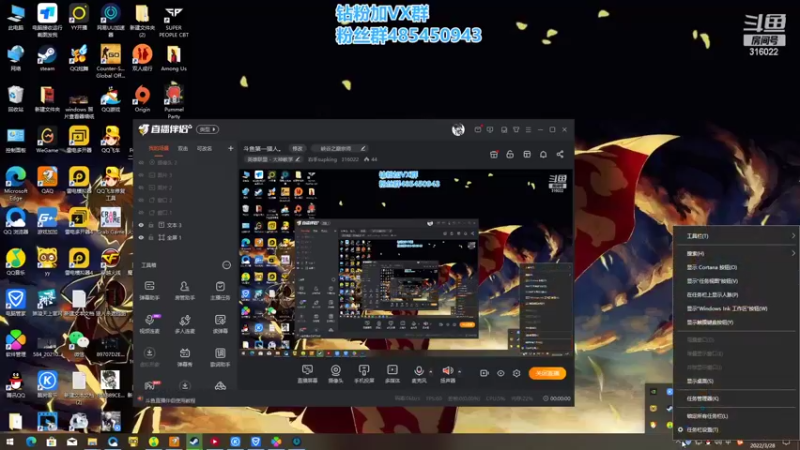The height and width of the screenshot is (450, 800).
Task: Add a 手机投屏 phone mirroring source
Action: point(364,373)
